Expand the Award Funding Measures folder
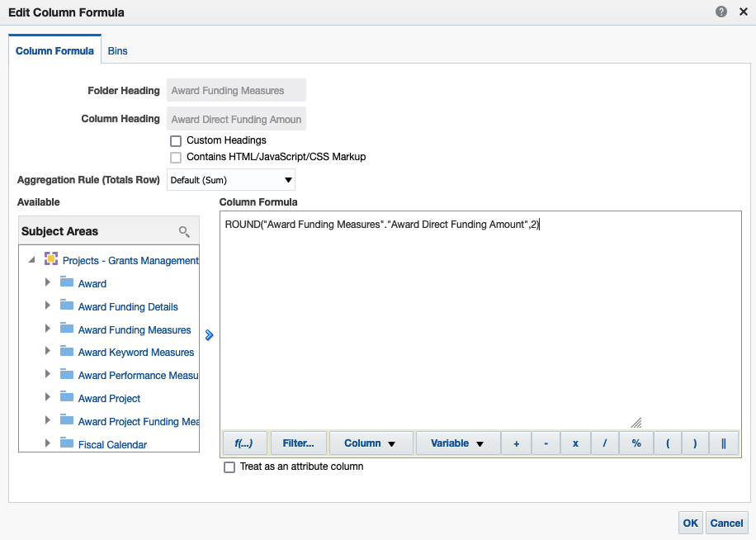Viewport: 756px width, 540px height. point(47,329)
